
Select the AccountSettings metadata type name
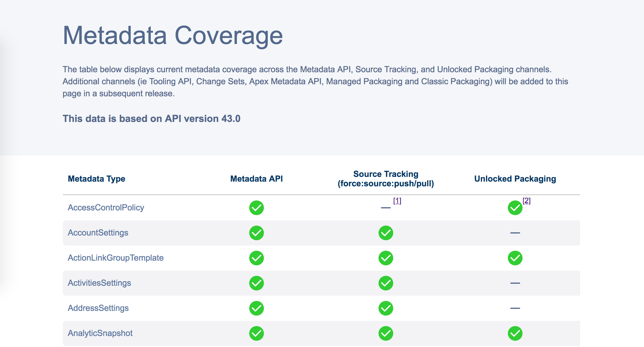98,233
